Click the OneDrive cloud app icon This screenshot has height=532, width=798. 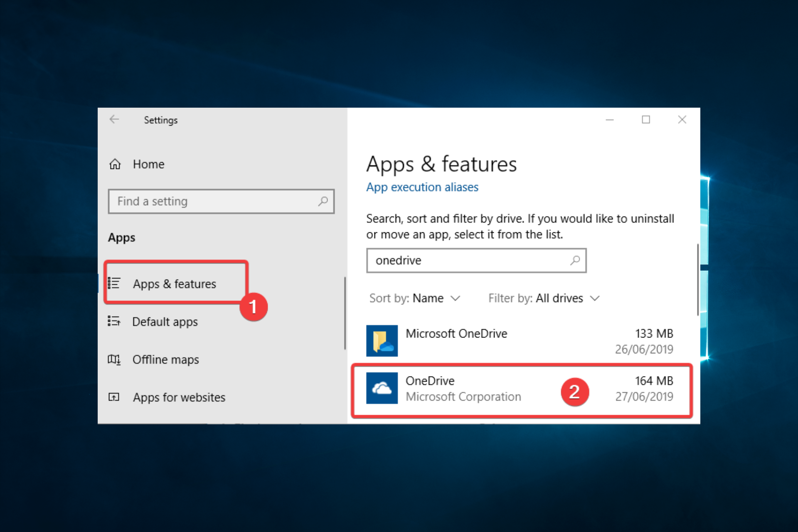point(382,388)
